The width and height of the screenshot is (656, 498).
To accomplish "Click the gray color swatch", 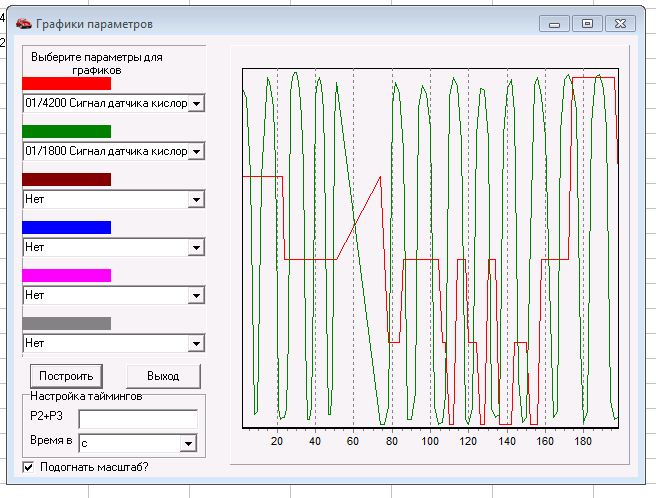I will click(x=66, y=323).
